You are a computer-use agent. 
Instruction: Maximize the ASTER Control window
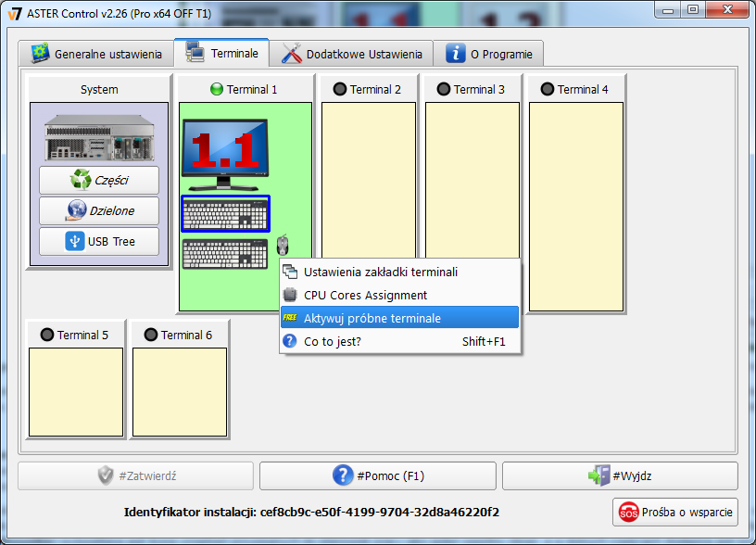point(693,9)
